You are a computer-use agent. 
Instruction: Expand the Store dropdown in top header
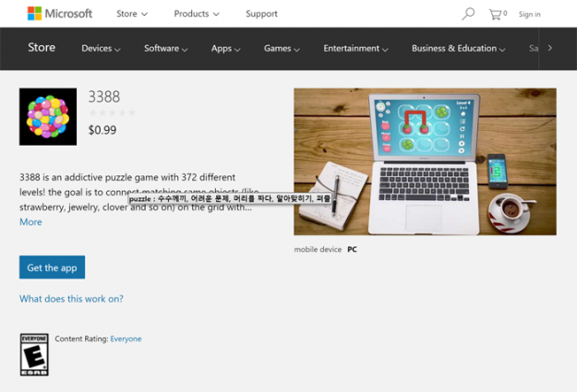pos(132,14)
